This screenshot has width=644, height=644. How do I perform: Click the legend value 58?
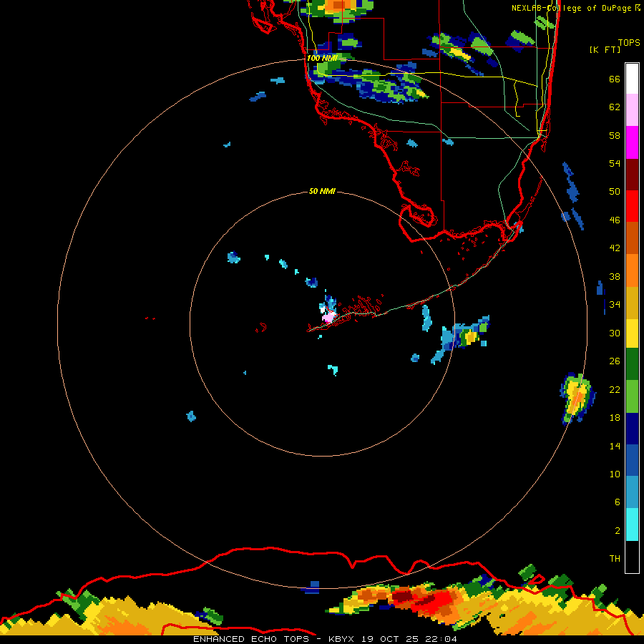[615, 135]
